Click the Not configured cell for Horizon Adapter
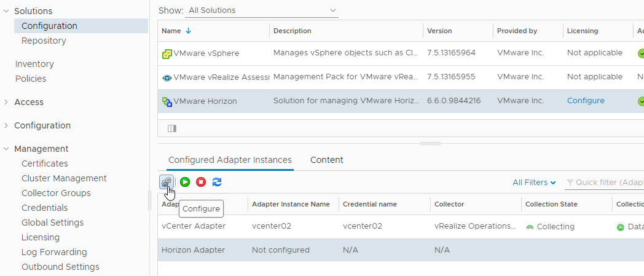 280,250
